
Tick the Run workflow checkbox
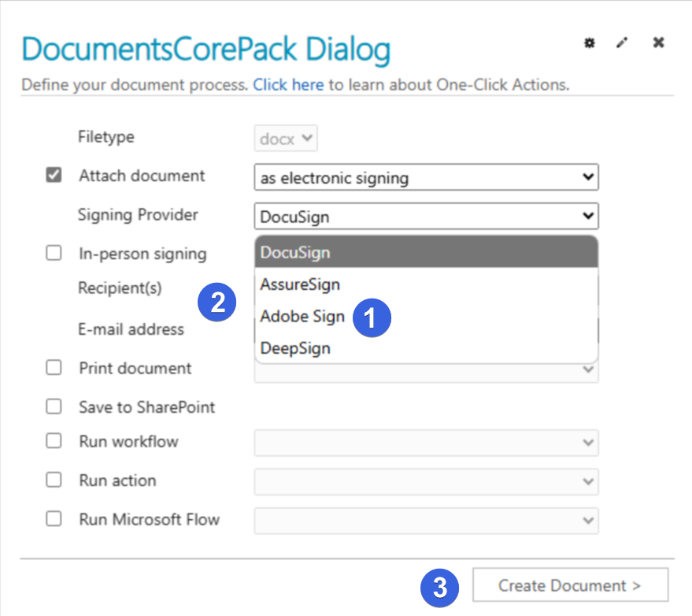click(x=54, y=440)
